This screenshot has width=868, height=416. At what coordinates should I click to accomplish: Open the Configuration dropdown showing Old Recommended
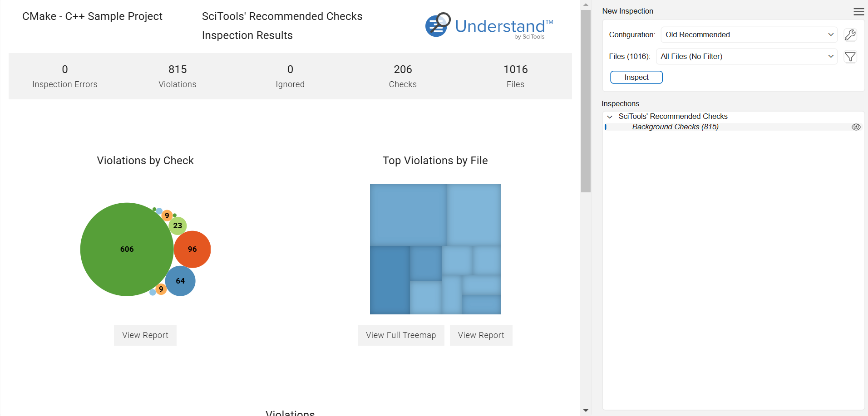(x=749, y=35)
